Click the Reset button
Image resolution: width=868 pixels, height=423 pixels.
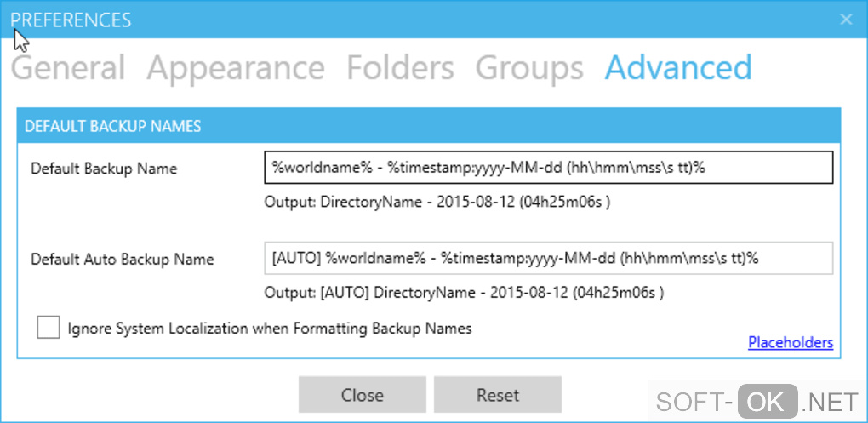click(498, 395)
